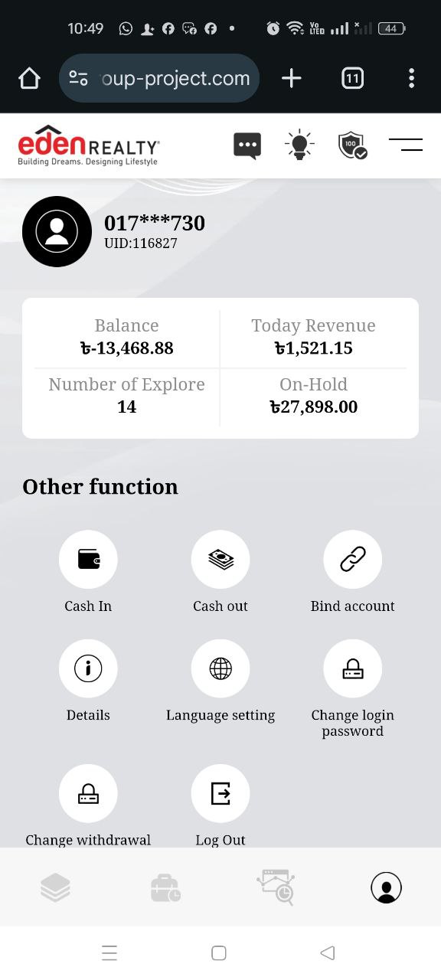Select Change login password icon
441x980 pixels.
pos(353,669)
